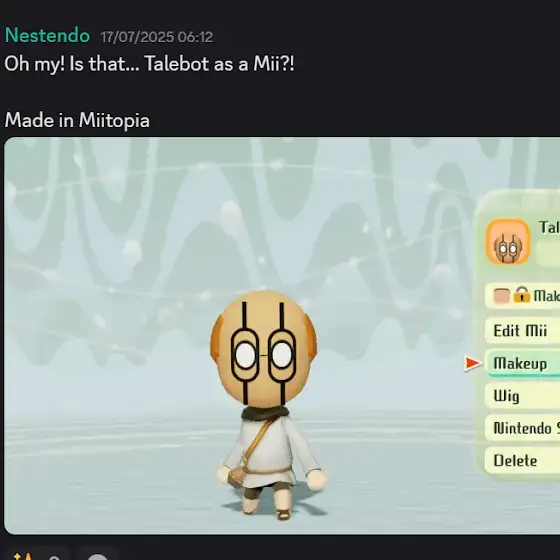Choose the Wig menu option
This screenshot has height=560, width=560.
point(522,396)
